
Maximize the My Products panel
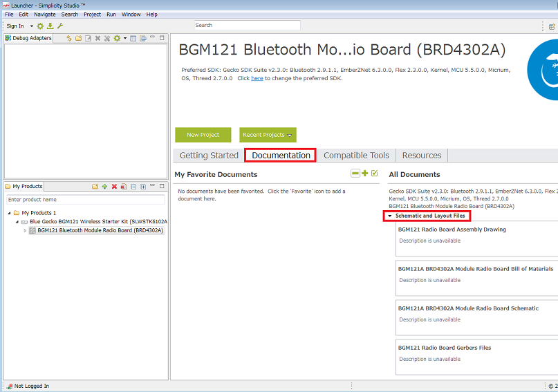pyautogui.click(x=162, y=186)
